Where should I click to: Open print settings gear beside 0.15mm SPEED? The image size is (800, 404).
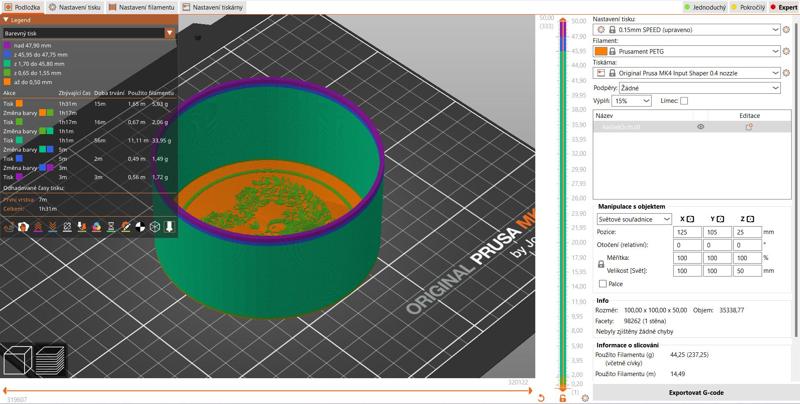point(786,30)
